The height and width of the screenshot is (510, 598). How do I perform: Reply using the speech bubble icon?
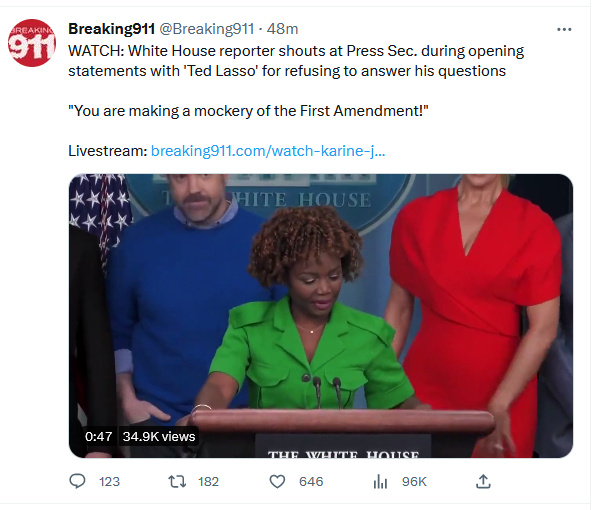tap(77, 481)
